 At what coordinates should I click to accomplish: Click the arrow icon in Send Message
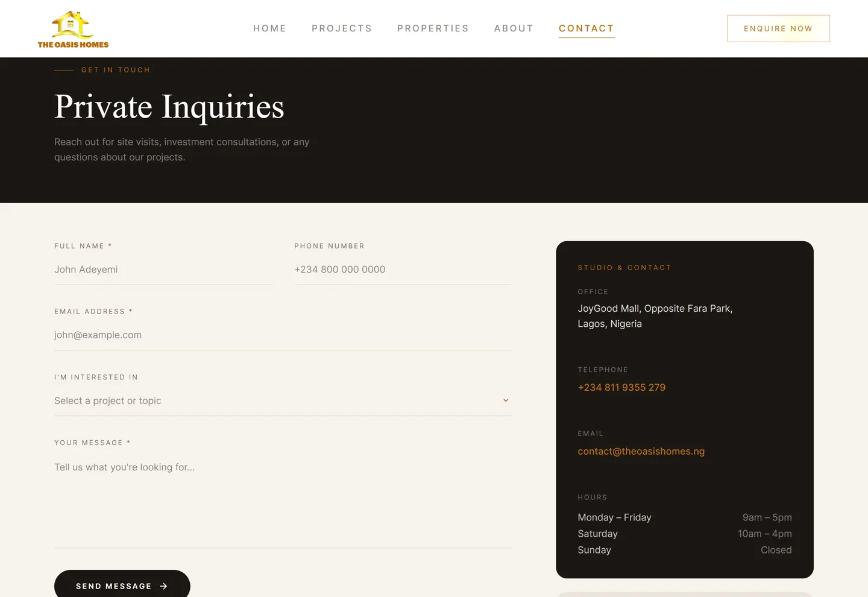tap(163, 586)
